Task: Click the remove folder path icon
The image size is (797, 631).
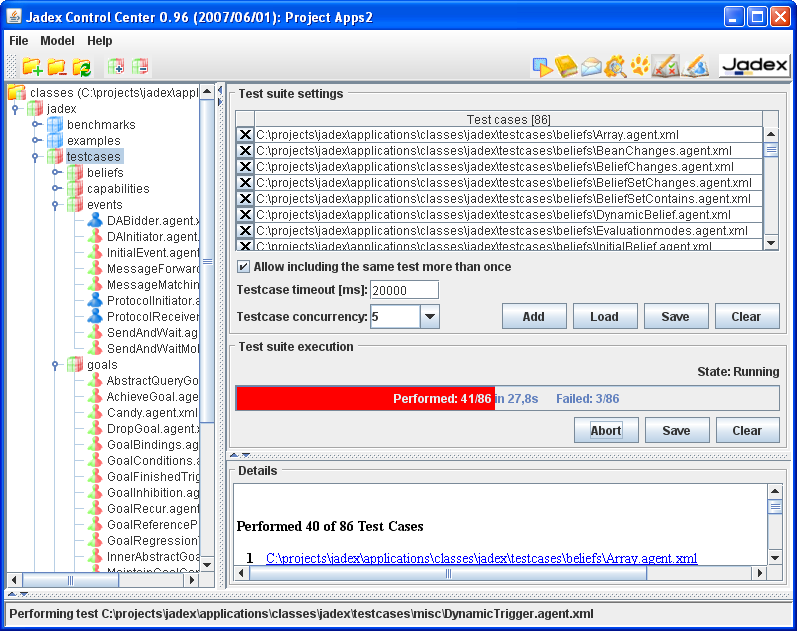Action: click(56, 67)
